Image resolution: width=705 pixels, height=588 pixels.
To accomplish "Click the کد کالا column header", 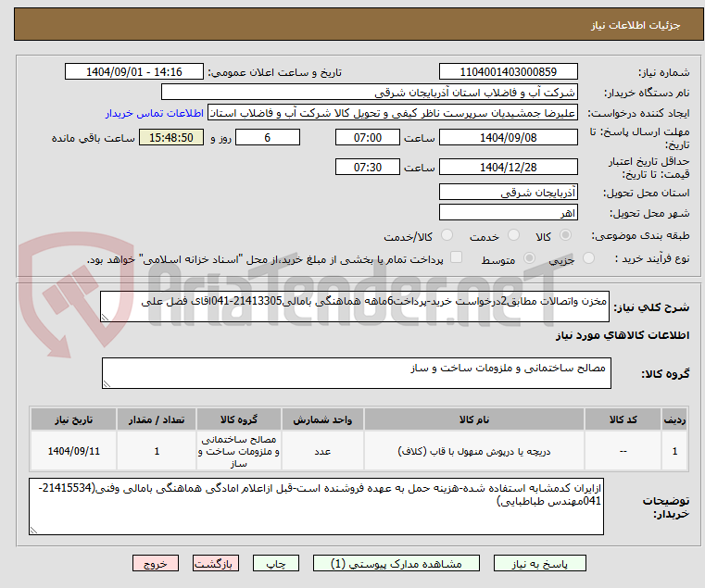I will click(623, 419).
